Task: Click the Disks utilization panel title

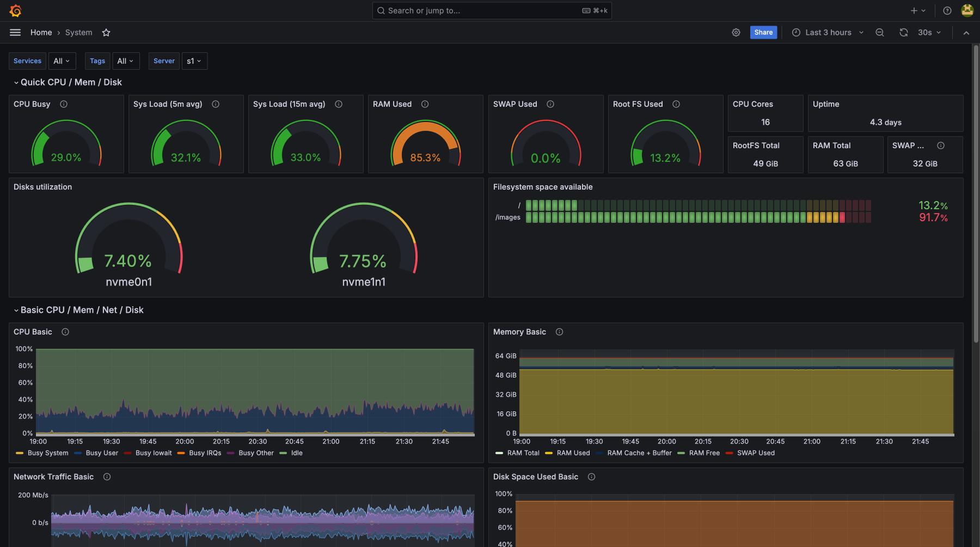Action: [42, 187]
